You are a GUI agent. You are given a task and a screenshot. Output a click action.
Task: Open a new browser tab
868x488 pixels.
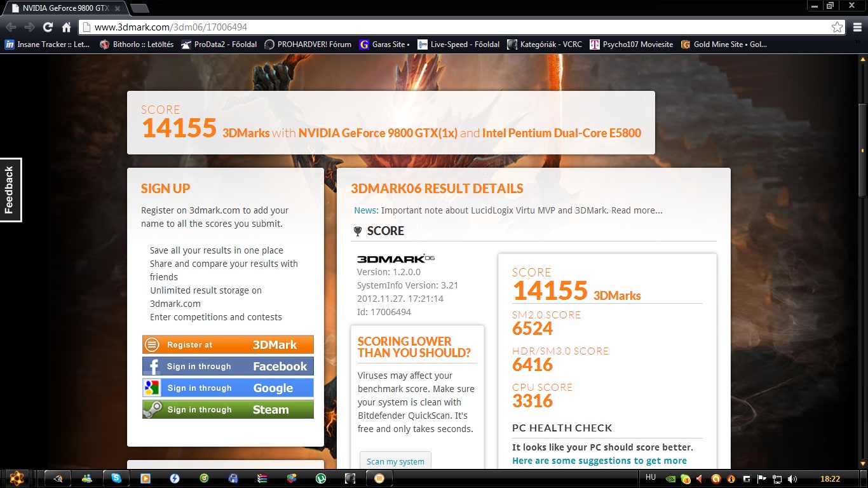(139, 8)
